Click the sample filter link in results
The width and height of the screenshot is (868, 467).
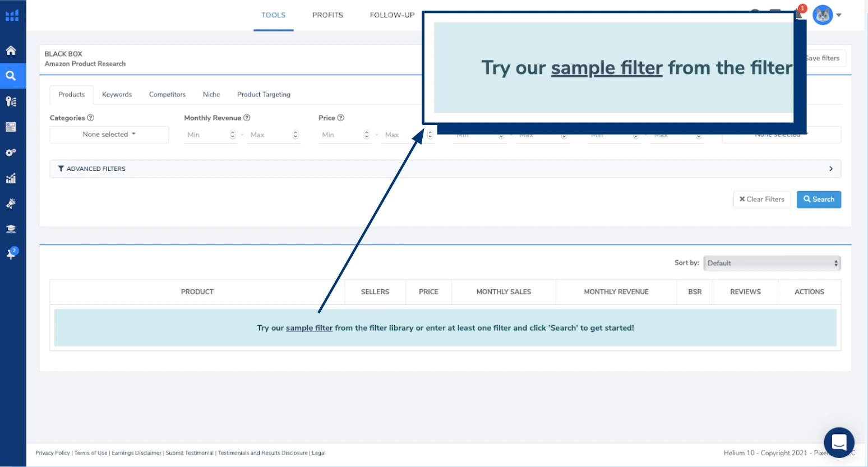[x=309, y=328]
